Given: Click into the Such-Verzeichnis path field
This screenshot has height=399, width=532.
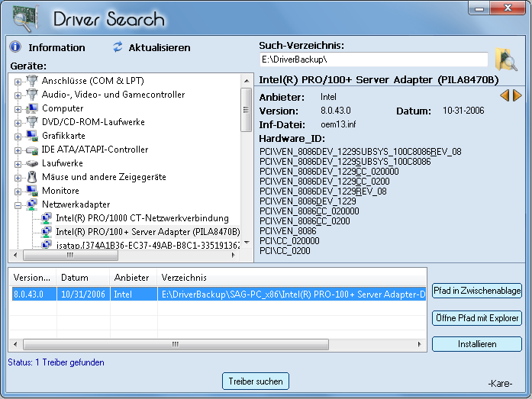Looking at the screenshot, I should click(372, 60).
